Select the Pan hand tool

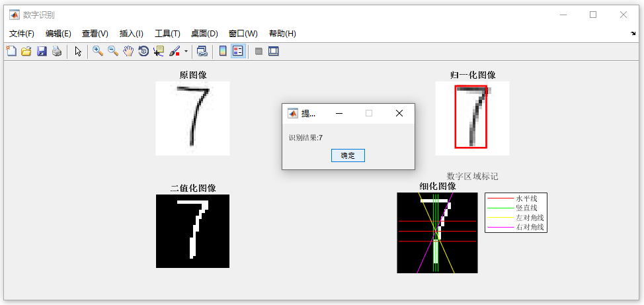(x=128, y=51)
